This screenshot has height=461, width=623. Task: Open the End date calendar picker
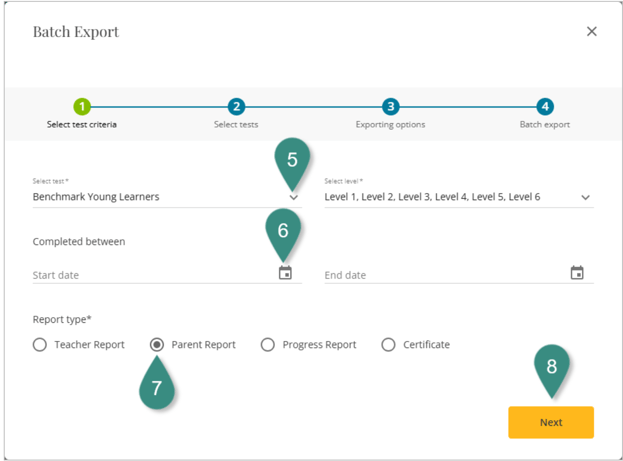(x=577, y=273)
